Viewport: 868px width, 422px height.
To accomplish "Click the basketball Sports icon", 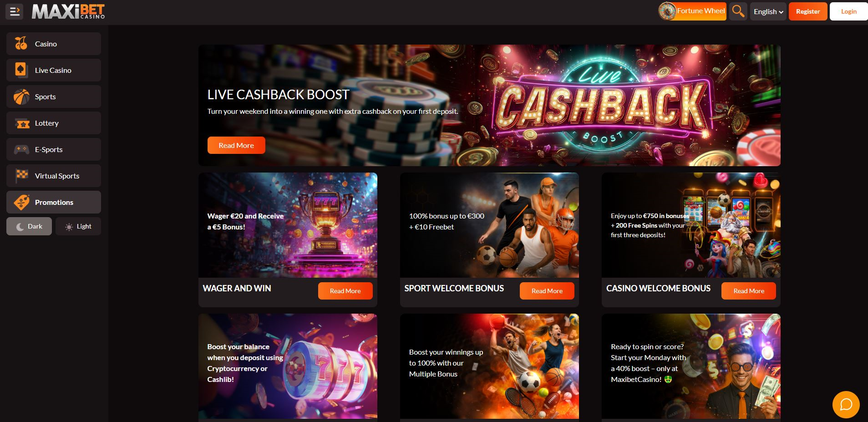I will pos(21,97).
